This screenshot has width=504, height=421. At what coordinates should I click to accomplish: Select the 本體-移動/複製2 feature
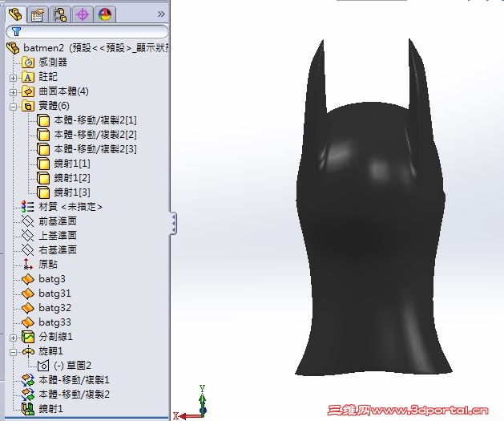pyautogui.click(x=74, y=395)
